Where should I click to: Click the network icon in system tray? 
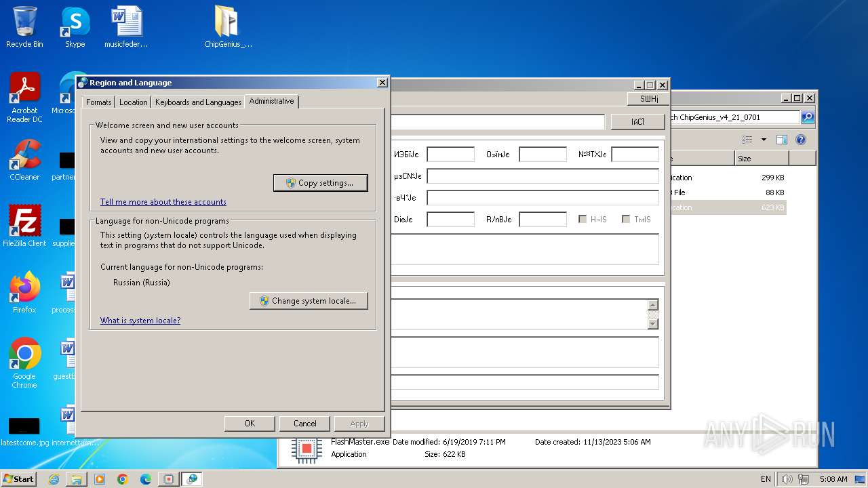(803, 479)
